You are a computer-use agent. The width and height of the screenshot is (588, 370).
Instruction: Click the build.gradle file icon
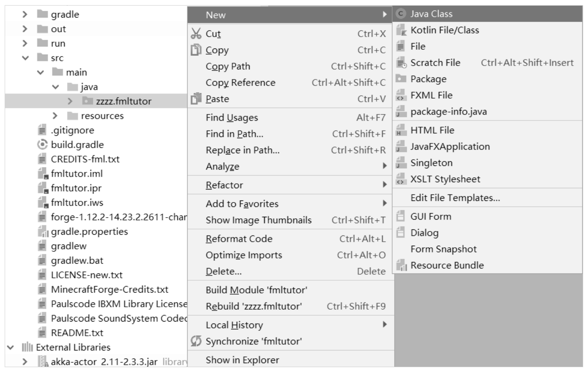click(42, 145)
